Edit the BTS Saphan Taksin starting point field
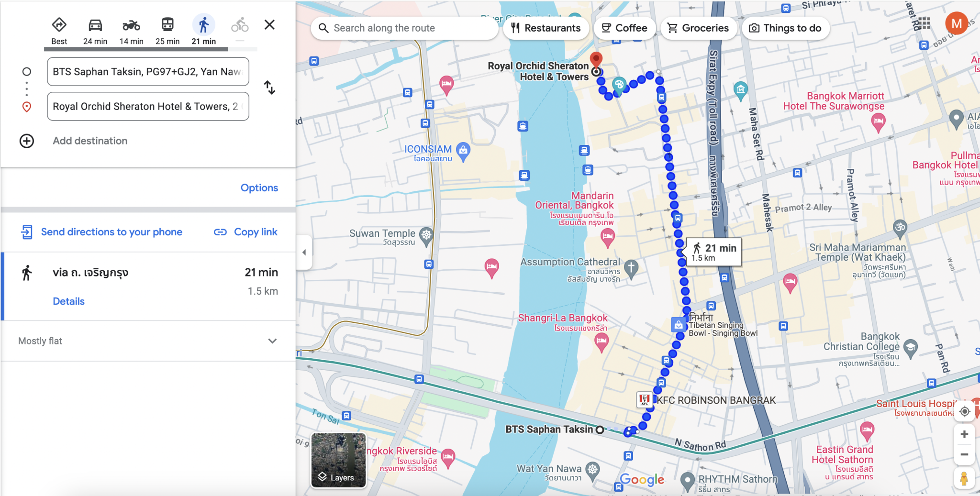 [148, 72]
